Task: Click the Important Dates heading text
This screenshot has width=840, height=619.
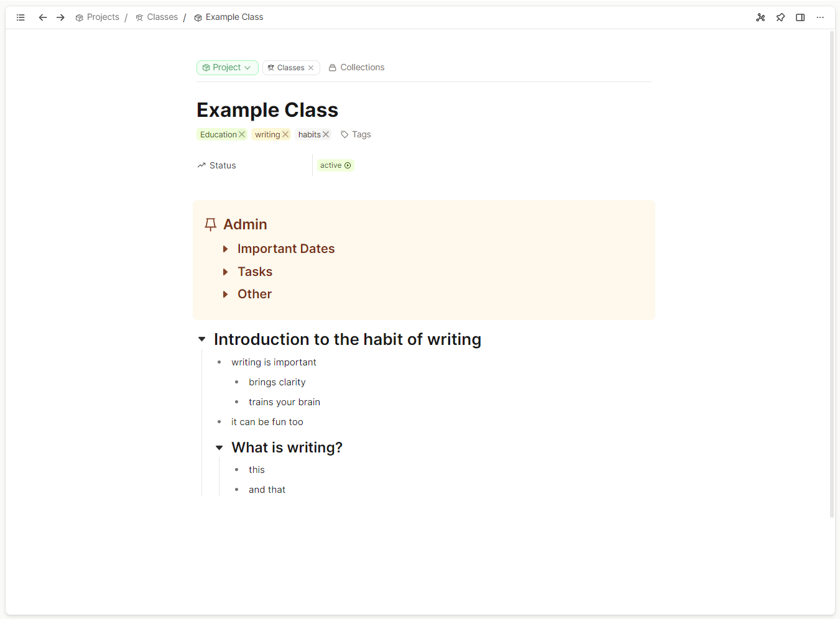Action: pos(286,249)
